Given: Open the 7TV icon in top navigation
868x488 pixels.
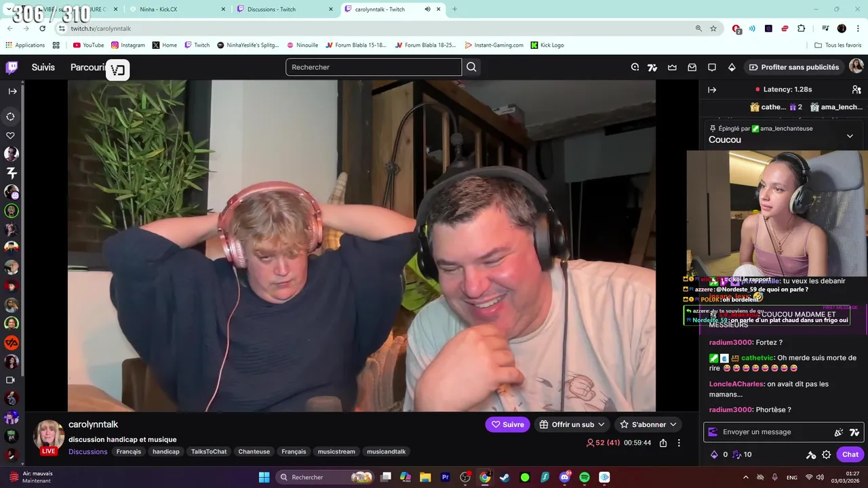Looking at the screenshot, I should (652, 67).
